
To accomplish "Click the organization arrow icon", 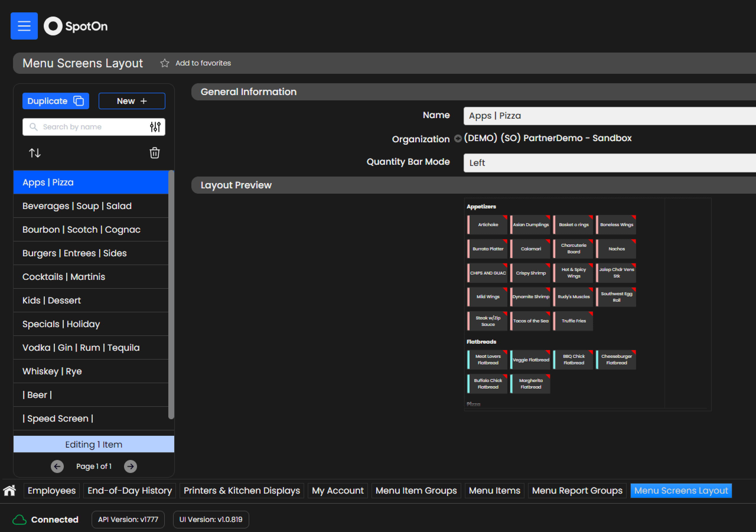I will point(458,138).
